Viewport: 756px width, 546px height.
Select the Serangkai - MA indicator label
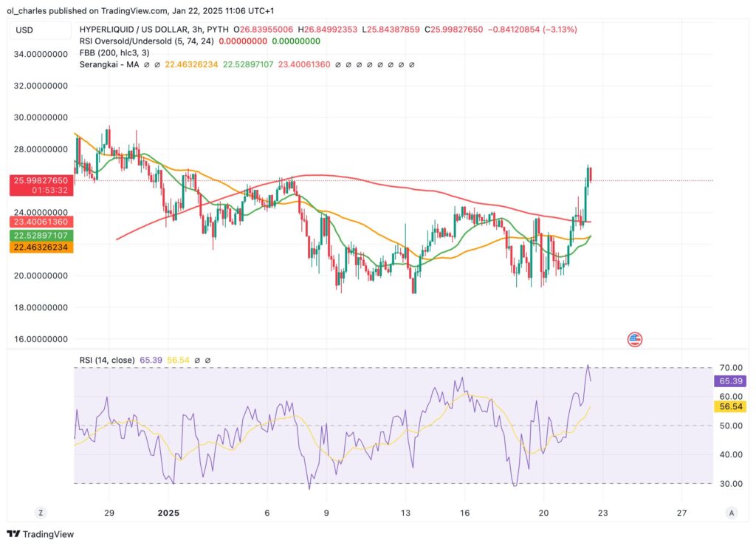click(111, 64)
